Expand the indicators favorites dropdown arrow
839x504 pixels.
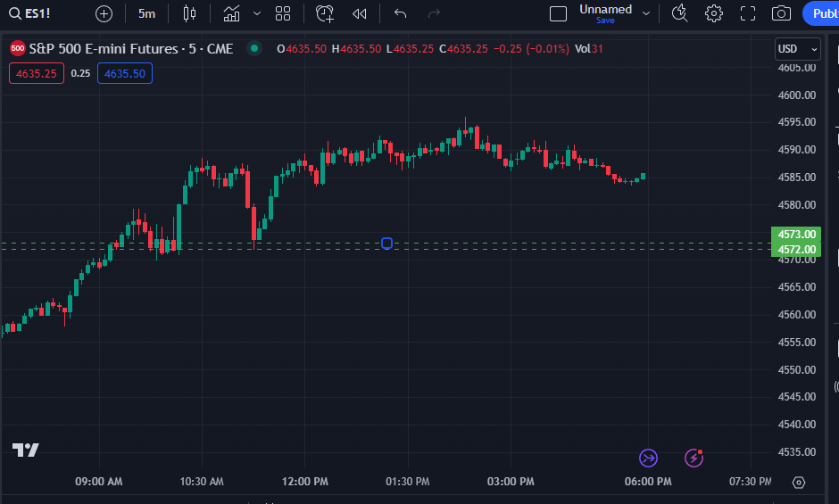(257, 14)
